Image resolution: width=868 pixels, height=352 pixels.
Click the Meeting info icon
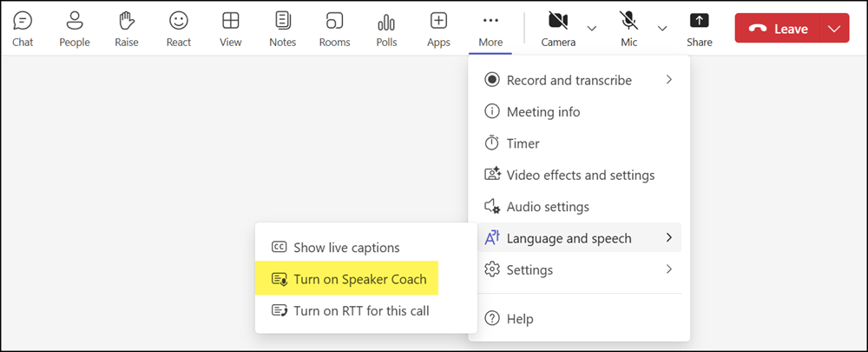click(491, 111)
